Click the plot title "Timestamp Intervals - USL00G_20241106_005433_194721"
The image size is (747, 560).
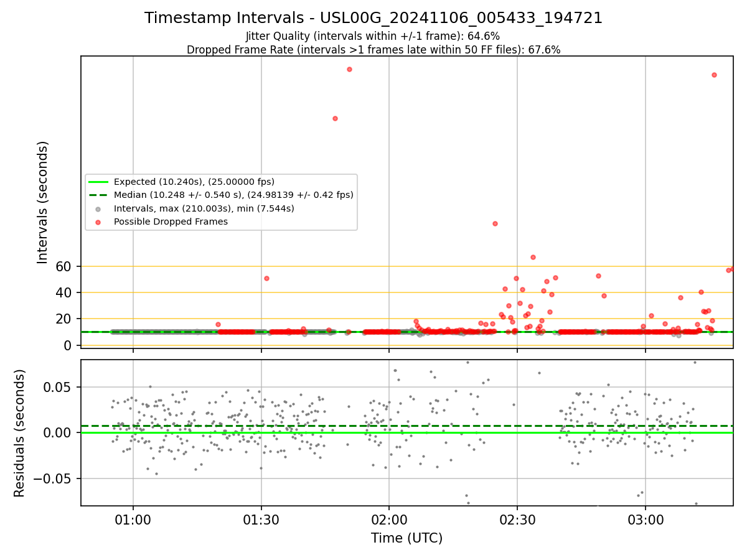coord(374,18)
